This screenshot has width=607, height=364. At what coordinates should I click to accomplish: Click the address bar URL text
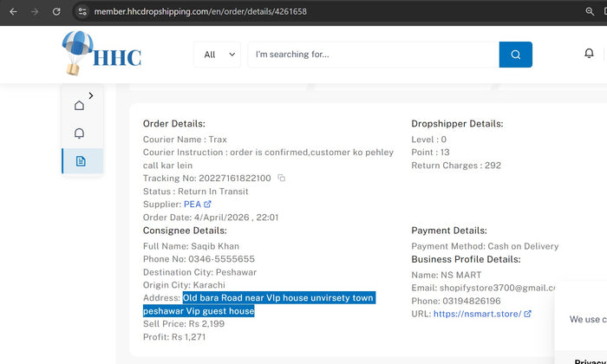(x=200, y=11)
